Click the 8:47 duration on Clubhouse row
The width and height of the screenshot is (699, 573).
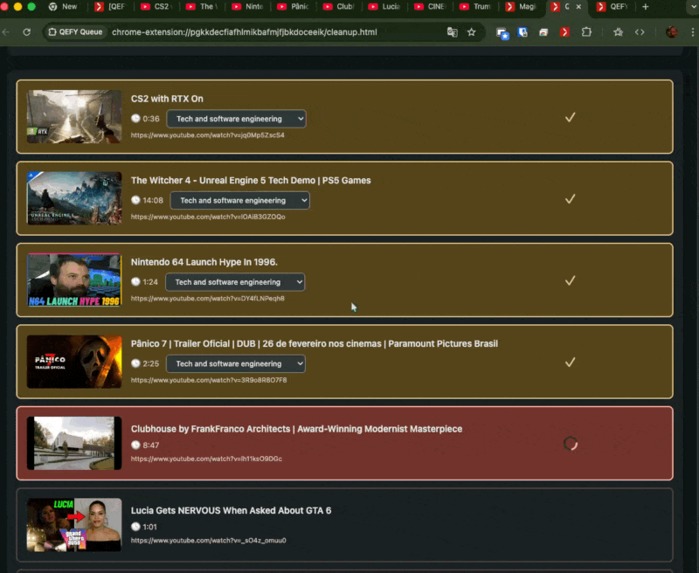[151, 445]
